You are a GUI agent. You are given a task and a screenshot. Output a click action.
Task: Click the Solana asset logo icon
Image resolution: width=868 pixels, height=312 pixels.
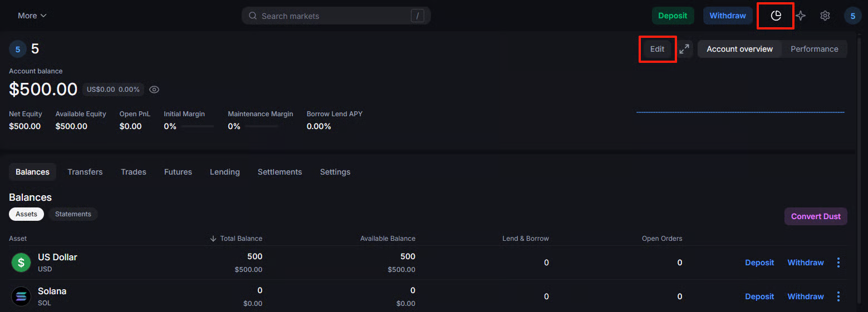coord(21,296)
